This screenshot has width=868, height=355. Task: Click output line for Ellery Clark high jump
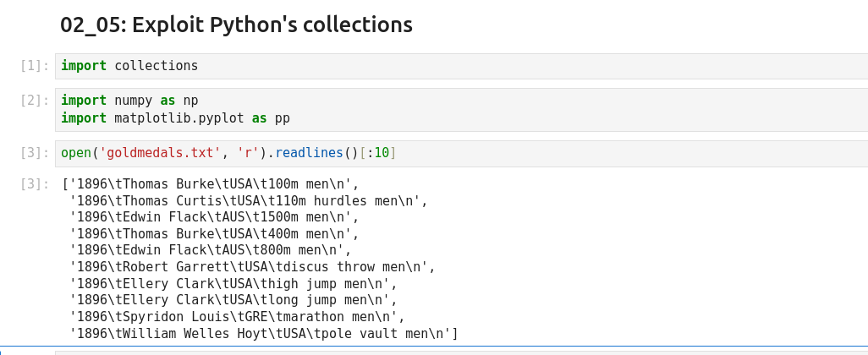coord(233,284)
